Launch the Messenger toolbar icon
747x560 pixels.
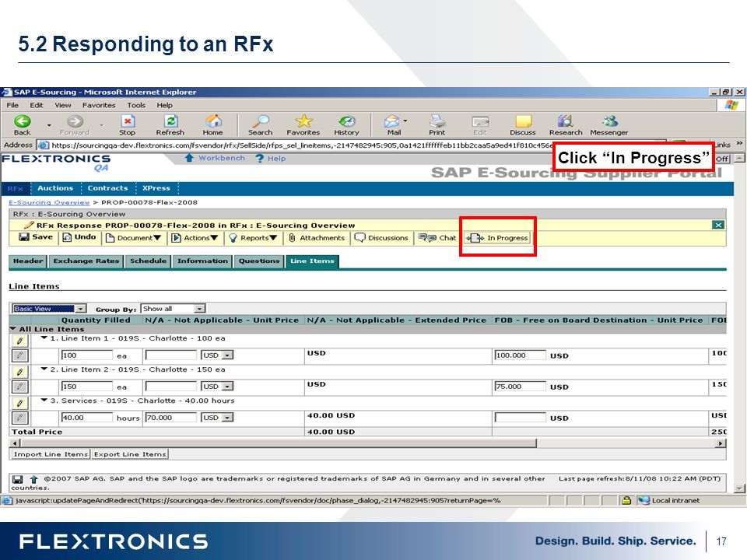point(608,124)
